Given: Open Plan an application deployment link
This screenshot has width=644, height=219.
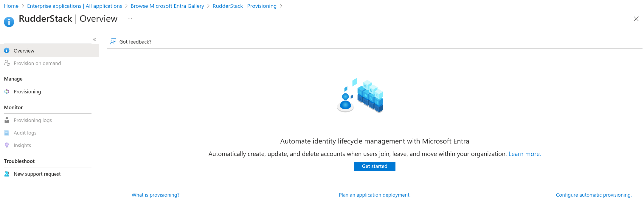Looking at the screenshot, I should (x=375, y=195).
